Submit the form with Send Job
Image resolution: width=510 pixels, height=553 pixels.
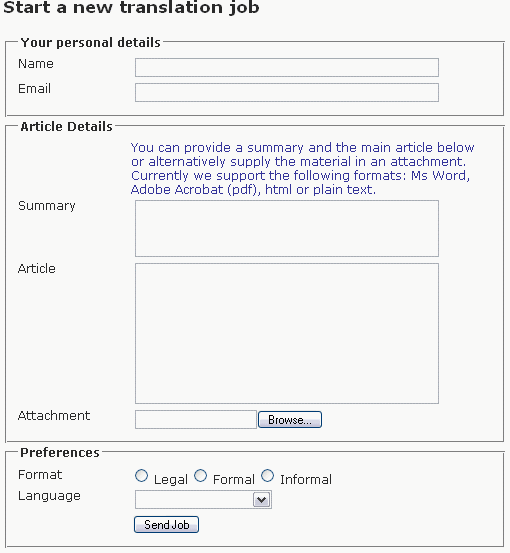[166, 524]
